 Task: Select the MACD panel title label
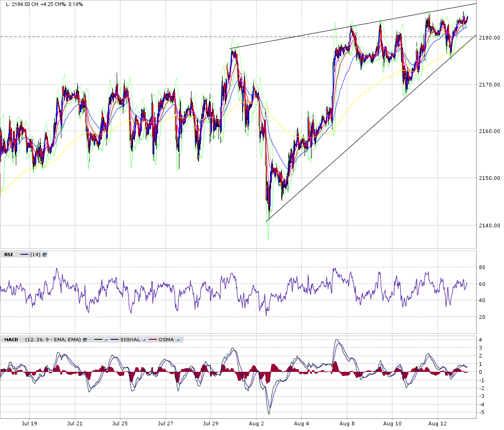(11, 340)
